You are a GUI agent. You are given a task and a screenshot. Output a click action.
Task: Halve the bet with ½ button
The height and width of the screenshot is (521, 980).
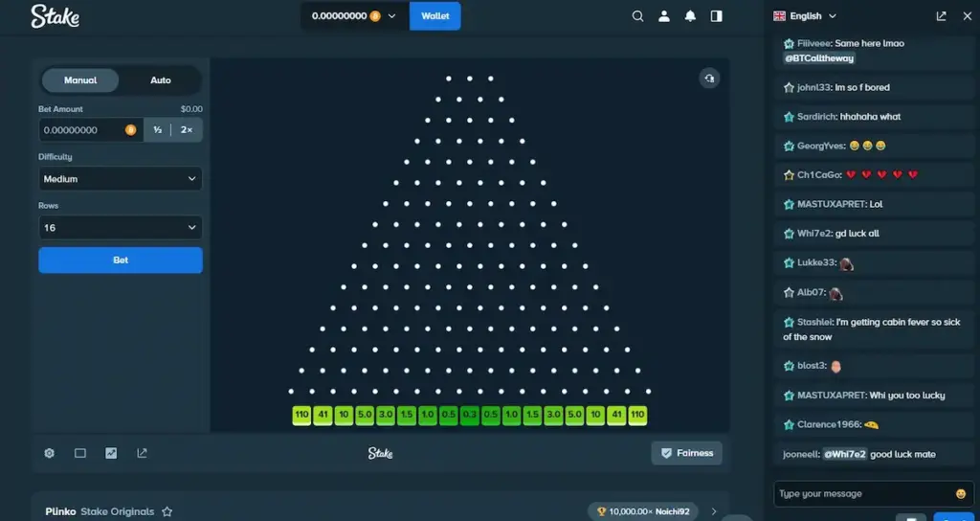(x=158, y=130)
